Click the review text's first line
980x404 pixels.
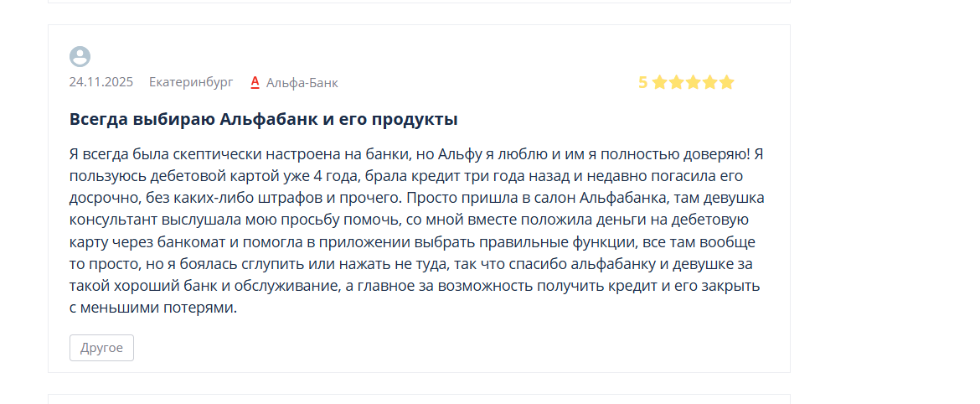tap(416, 154)
